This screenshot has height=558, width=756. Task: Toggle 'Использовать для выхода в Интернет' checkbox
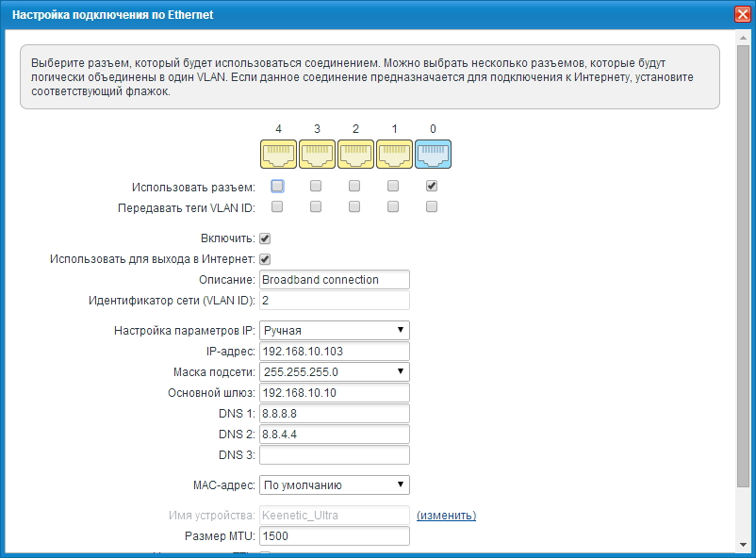pos(265,259)
